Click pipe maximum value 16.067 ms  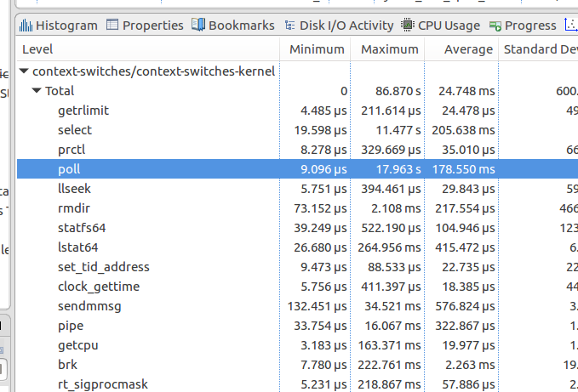click(392, 326)
